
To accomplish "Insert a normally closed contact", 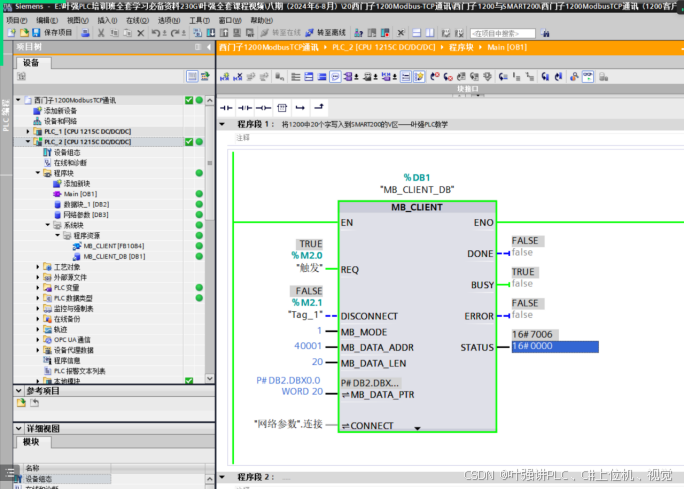I will coord(245,108).
